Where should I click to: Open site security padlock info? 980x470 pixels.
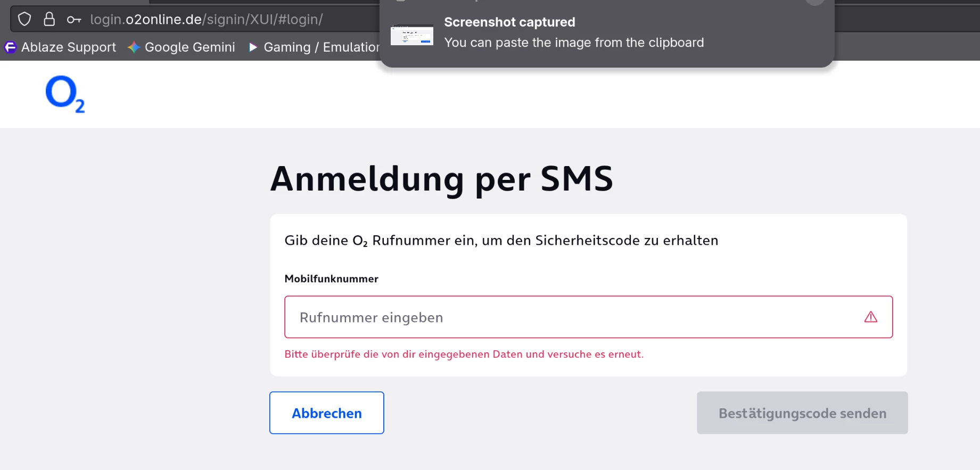pos(49,20)
